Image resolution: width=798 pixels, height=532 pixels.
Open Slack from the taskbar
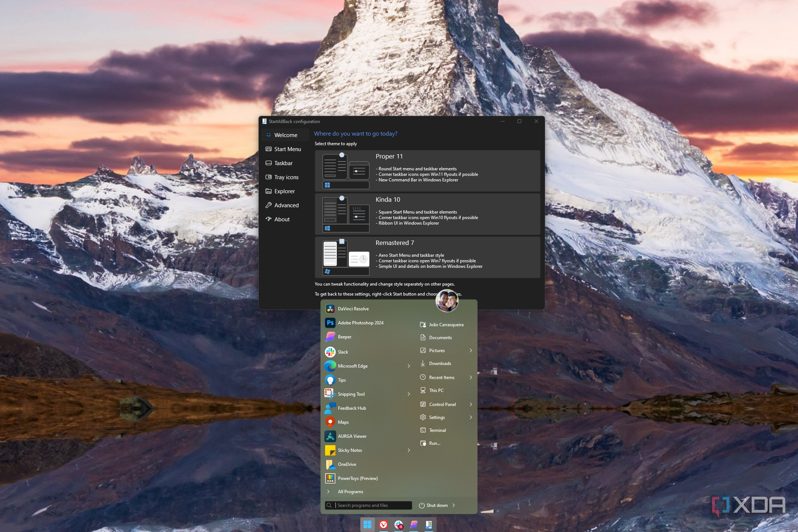point(399,524)
